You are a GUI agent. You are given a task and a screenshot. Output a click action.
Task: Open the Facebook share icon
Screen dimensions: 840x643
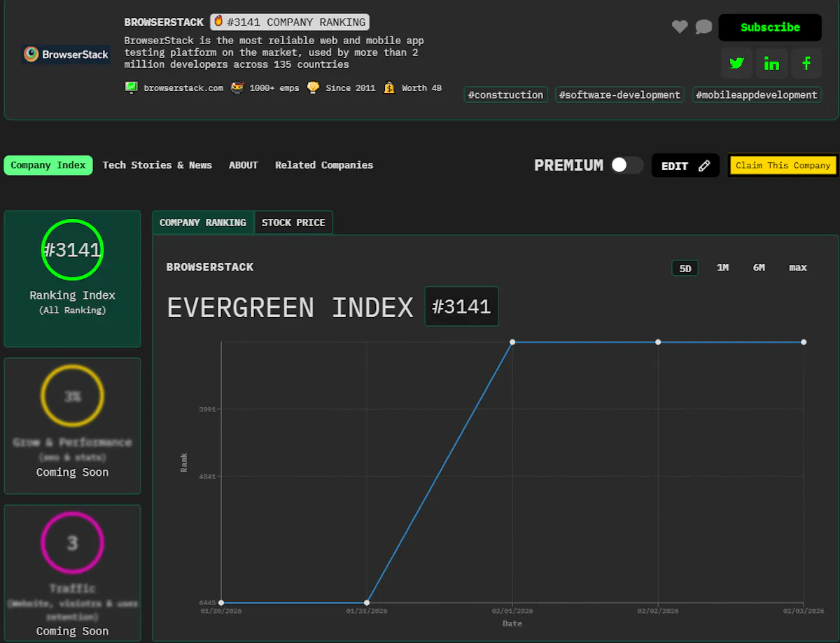pos(806,64)
